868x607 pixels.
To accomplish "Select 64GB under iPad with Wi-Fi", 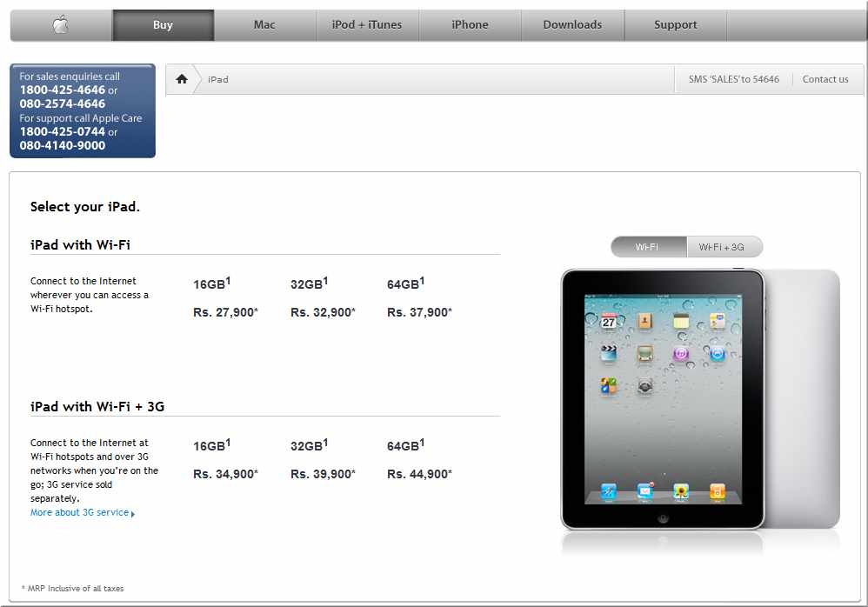I will (x=406, y=283).
